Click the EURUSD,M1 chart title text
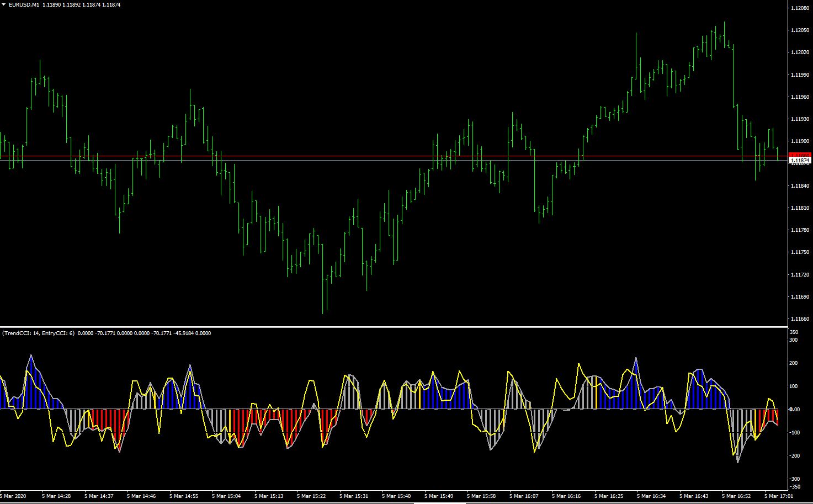813x504 pixels. pos(24,4)
